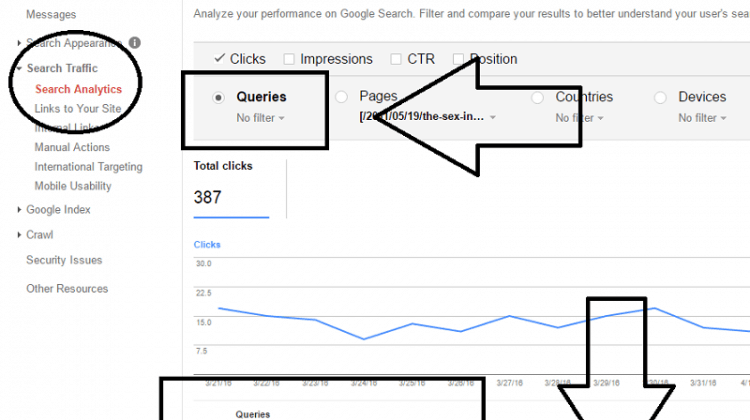The width and height of the screenshot is (750, 420).
Task: Open the Pages filter dropdown arrow
Action: [x=493, y=117]
